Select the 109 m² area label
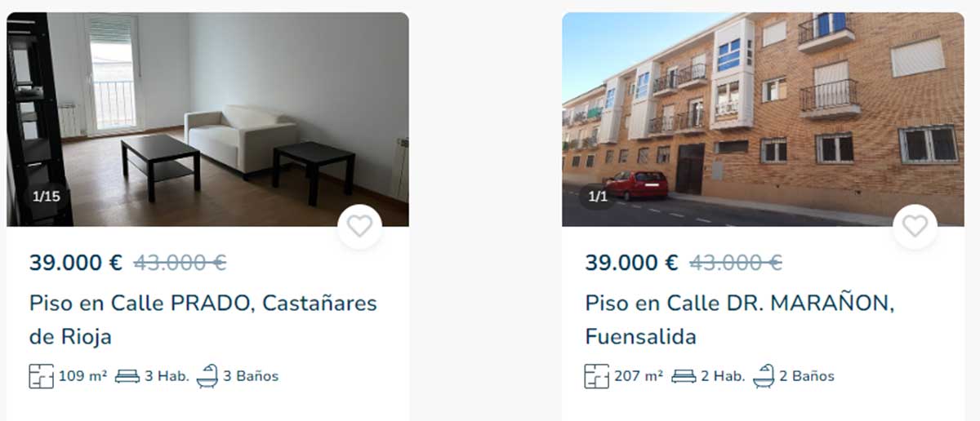 [x=82, y=376]
